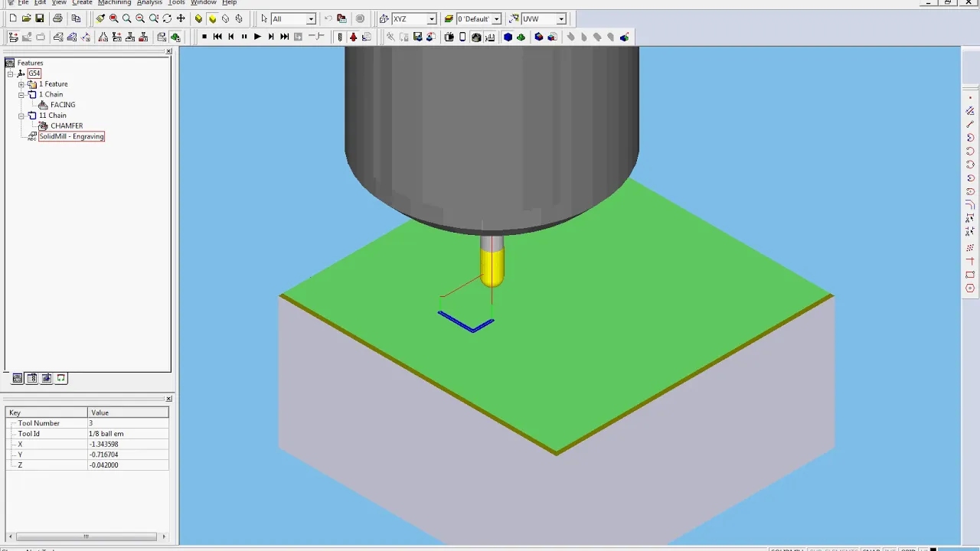Click the rightmost icon under the Features tree
The image size is (980, 551).
61,378
